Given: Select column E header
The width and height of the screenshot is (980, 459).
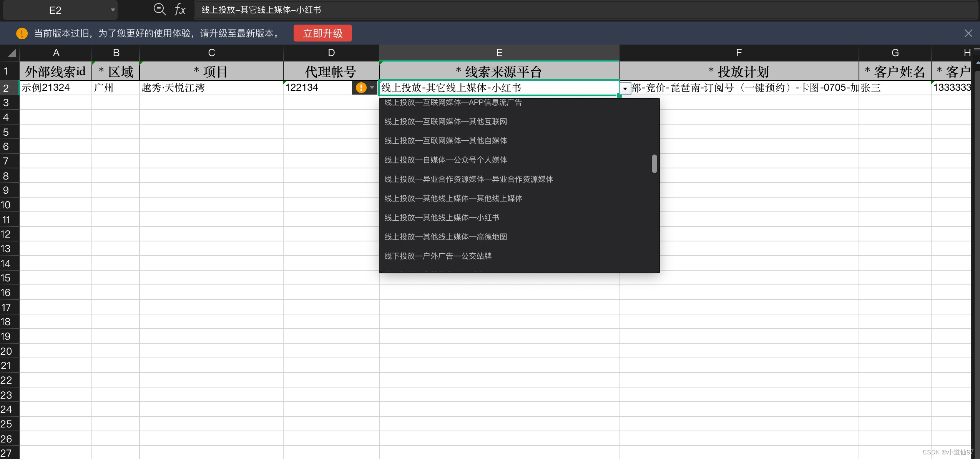Looking at the screenshot, I should (x=499, y=53).
